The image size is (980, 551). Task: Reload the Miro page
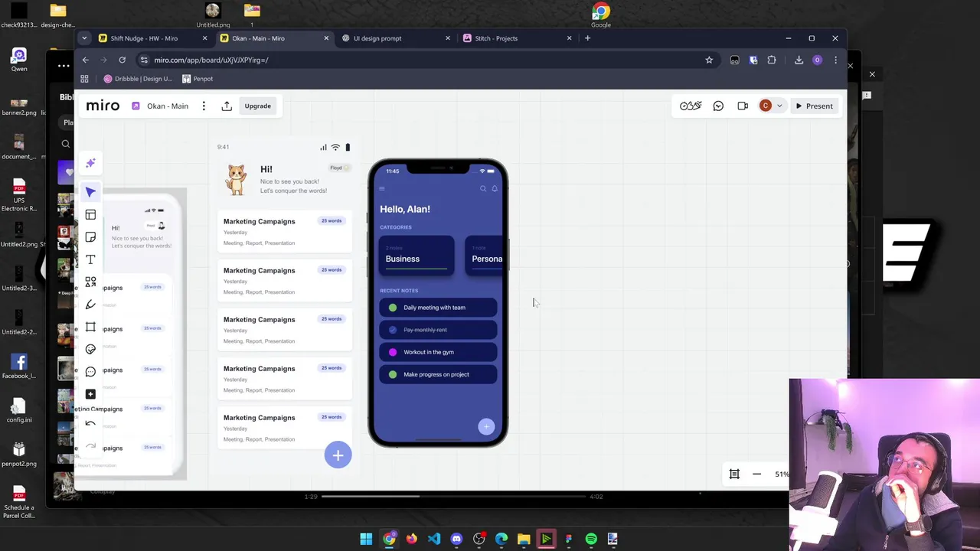[x=122, y=60]
